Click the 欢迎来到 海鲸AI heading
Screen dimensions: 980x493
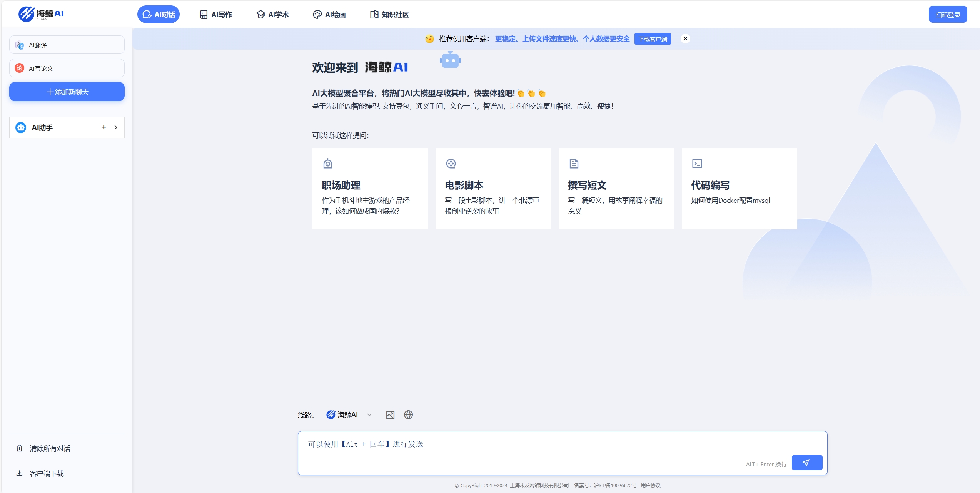360,67
